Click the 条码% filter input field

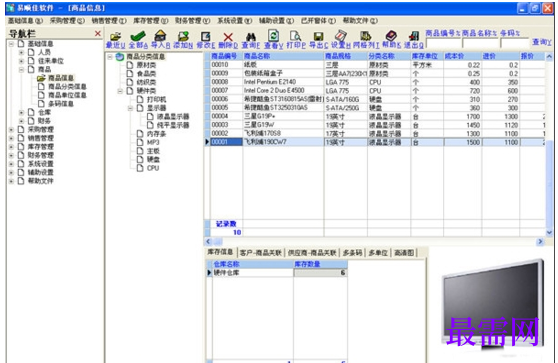point(515,43)
